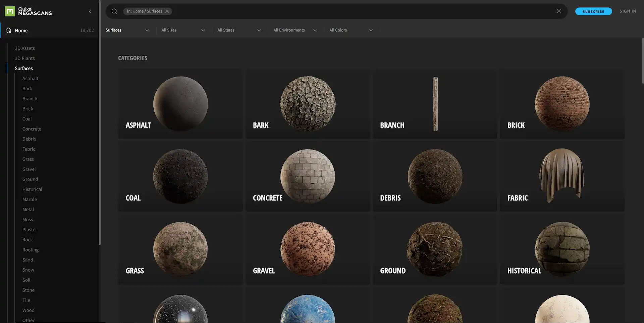Screen dimensions: 644x323
Task: Open the CONCRETE category thumbnail
Action: [x=307, y=176]
